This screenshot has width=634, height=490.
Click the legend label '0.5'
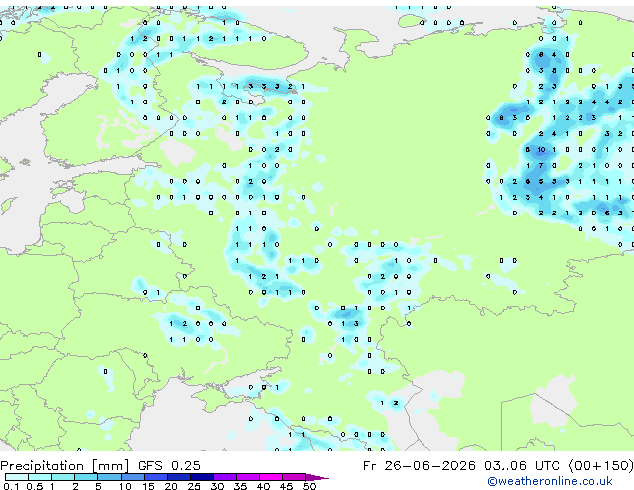pos(34,486)
